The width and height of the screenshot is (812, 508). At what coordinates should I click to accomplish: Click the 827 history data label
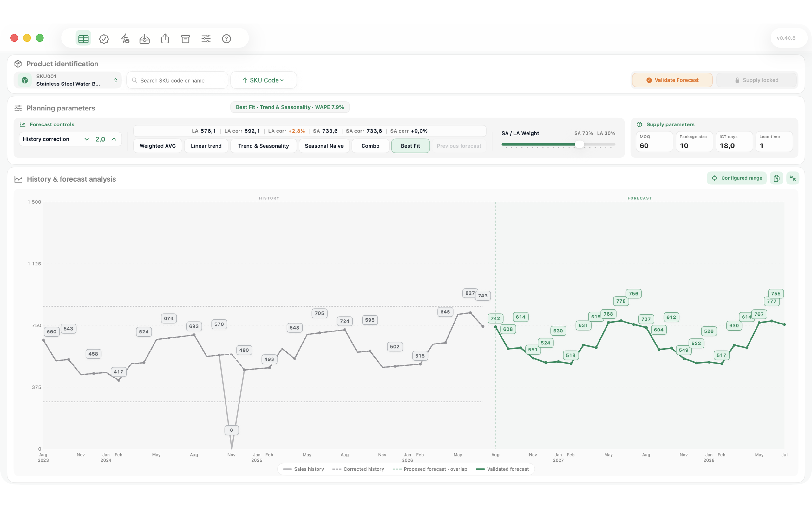click(470, 293)
